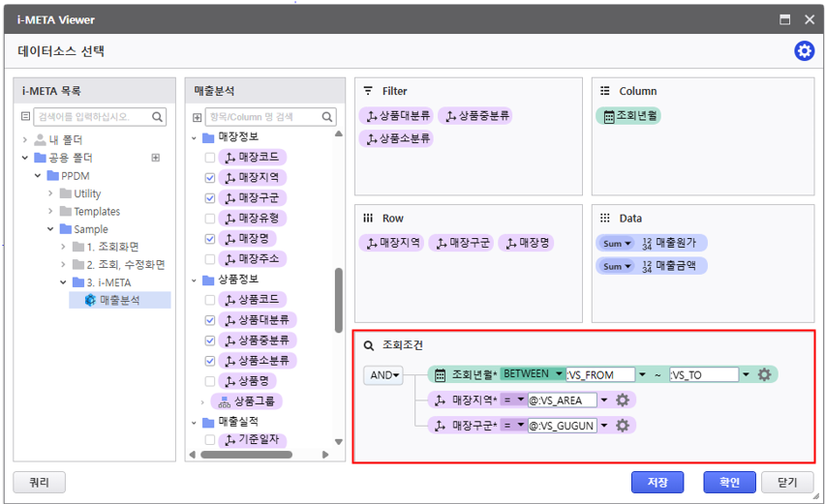Check the 매장코드 checkbox
This screenshot has height=504, width=825.
click(210, 158)
